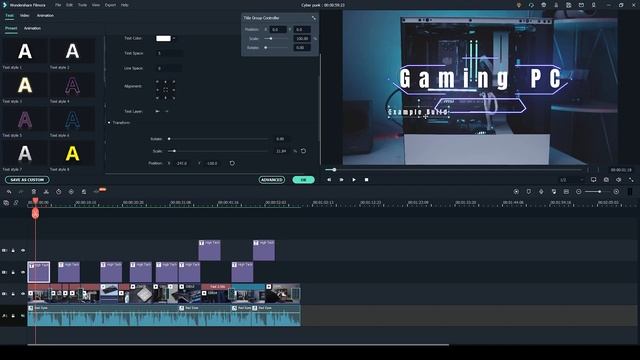
Task: Switch to the Video tab
Action: 24,16
